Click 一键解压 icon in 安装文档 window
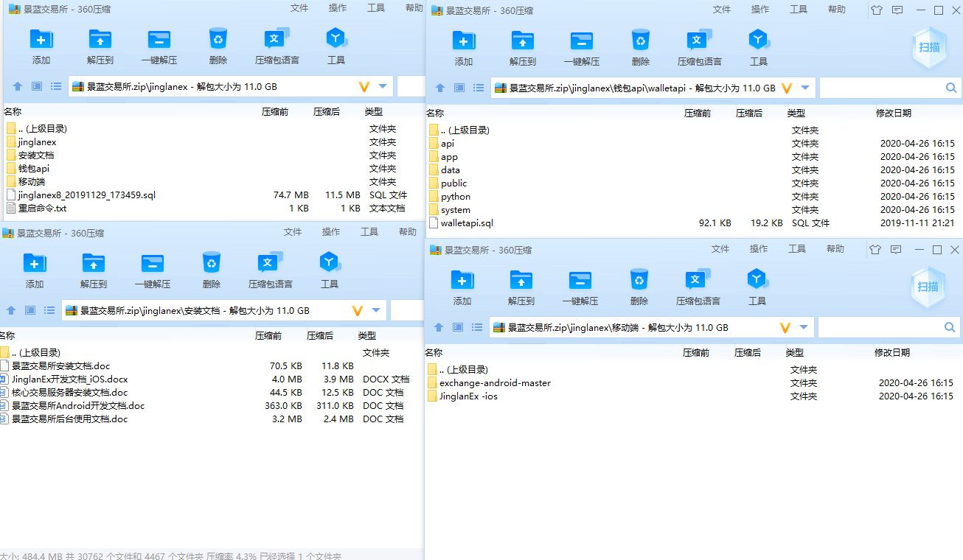The width and height of the screenshot is (963, 560). [x=153, y=262]
